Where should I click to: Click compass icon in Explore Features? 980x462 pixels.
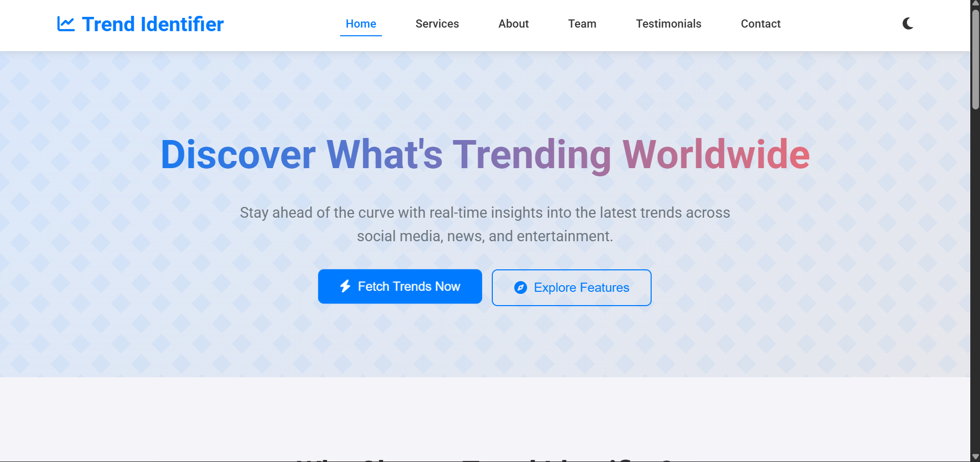click(x=520, y=288)
